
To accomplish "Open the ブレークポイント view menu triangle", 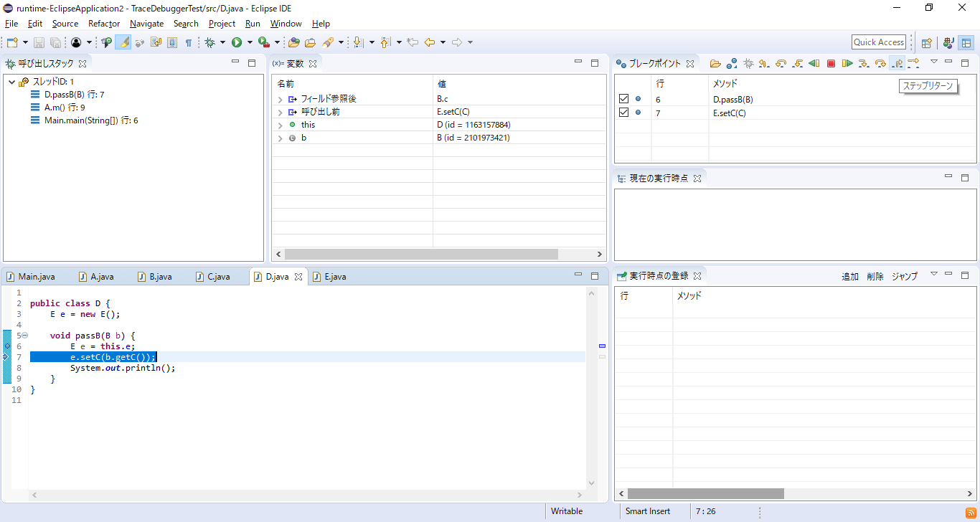I will point(934,62).
